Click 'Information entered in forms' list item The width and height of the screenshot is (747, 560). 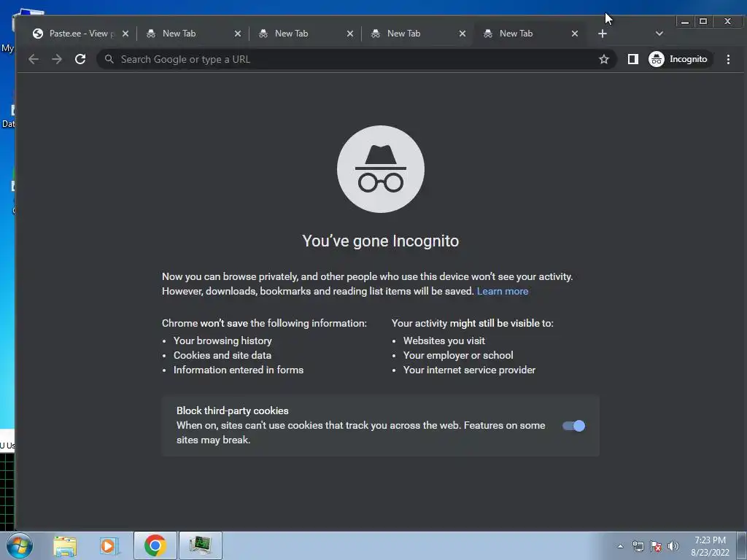click(x=239, y=370)
